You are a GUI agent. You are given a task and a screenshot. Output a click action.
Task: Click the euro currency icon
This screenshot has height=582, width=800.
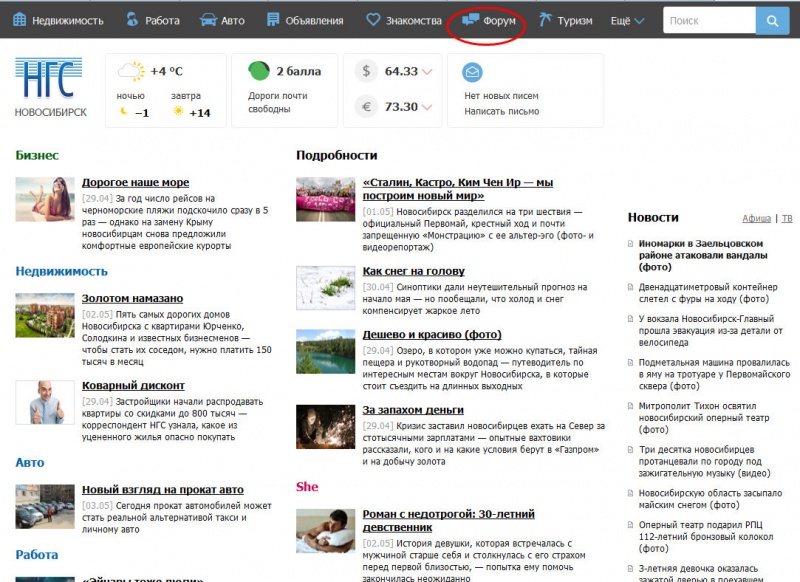pyautogui.click(x=366, y=107)
